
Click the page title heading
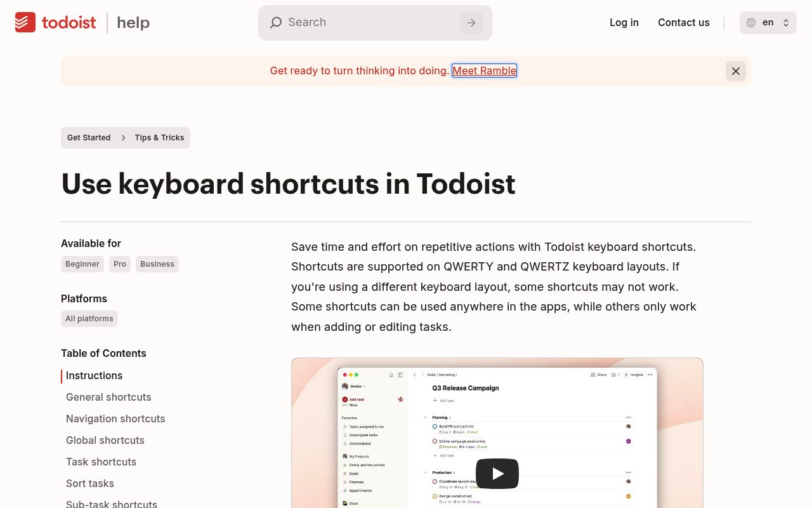[x=288, y=184]
